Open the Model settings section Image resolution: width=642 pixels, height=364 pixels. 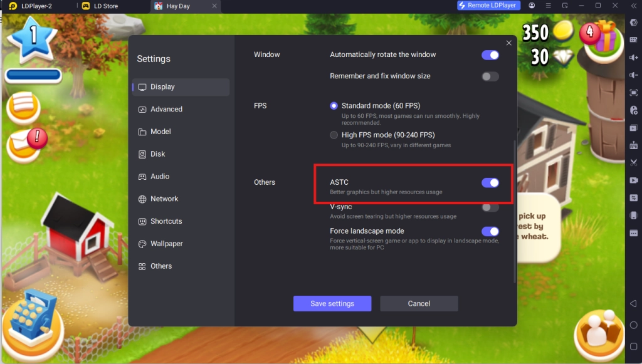pos(181,132)
